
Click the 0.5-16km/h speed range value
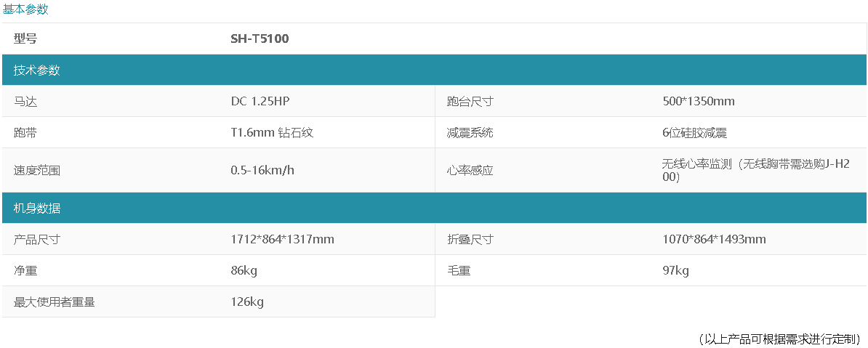(x=262, y=171)
